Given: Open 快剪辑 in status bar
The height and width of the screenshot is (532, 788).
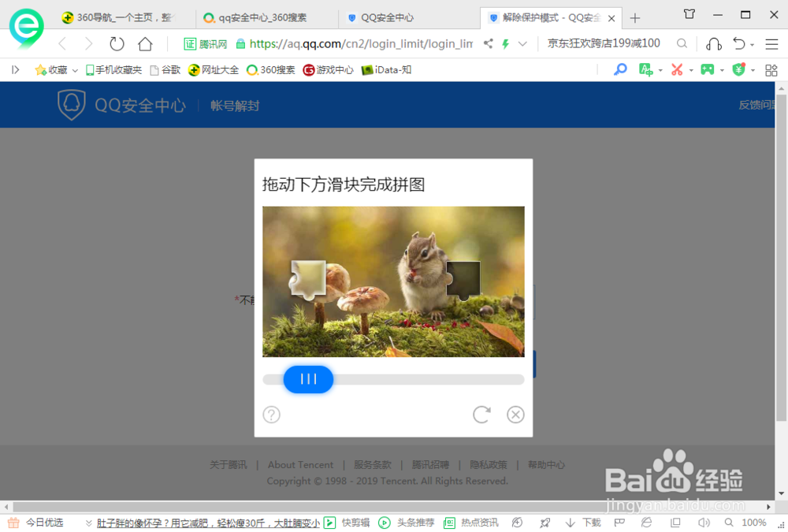Looking at the screenshot, I should tap(348, 523).
